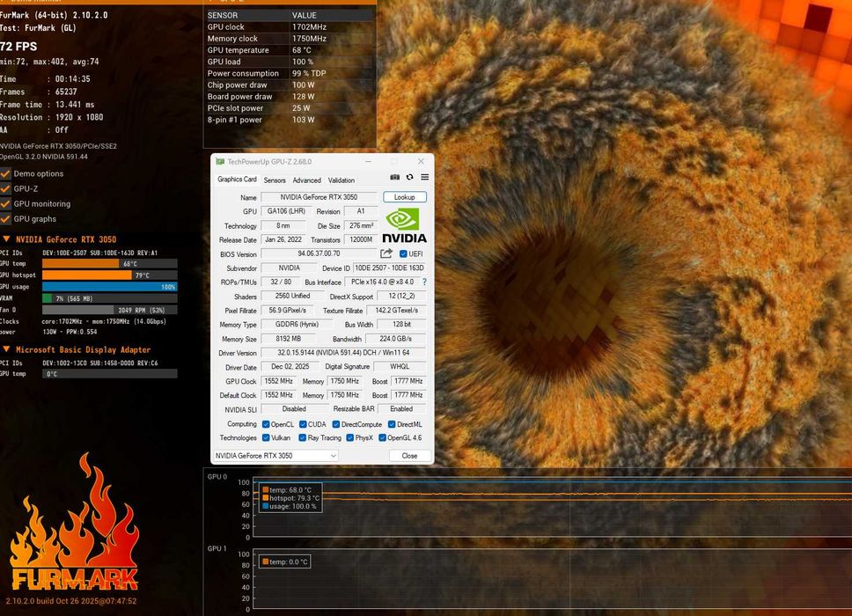Switch to the Sensors tab
The height and width of the screenshot is (616, 852).
point(275,180)
